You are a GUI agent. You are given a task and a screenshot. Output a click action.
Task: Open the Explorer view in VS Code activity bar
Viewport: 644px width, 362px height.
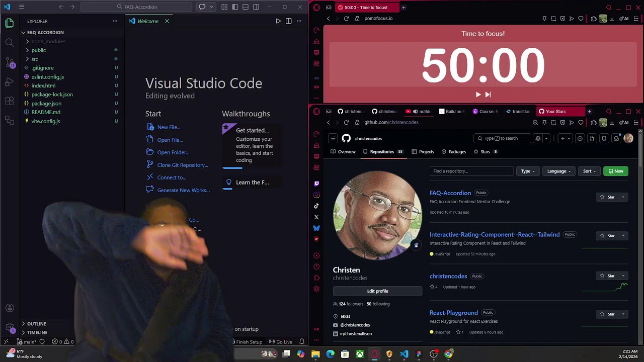10,23
